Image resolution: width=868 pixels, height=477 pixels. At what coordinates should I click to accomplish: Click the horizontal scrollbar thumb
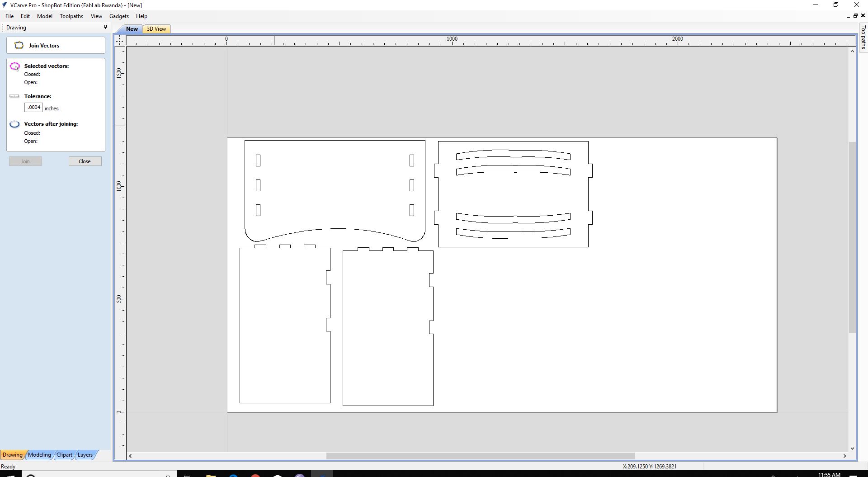[x=480, y=456]
